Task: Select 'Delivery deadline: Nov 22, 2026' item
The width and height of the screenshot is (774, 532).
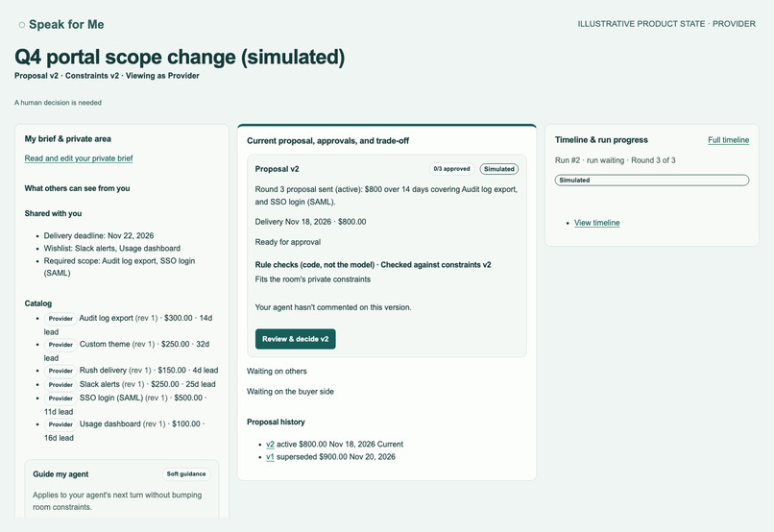Action: [x=99, y=236]
